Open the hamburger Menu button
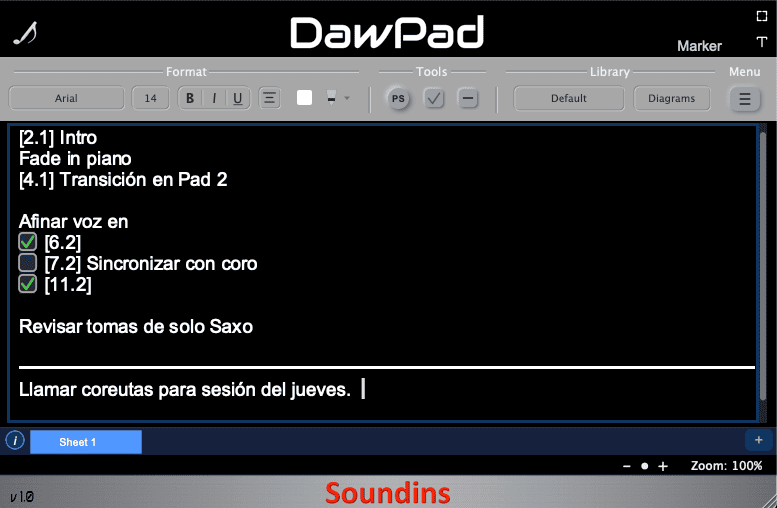This screenshot has width=777, height=508. [x=745, y=99]
